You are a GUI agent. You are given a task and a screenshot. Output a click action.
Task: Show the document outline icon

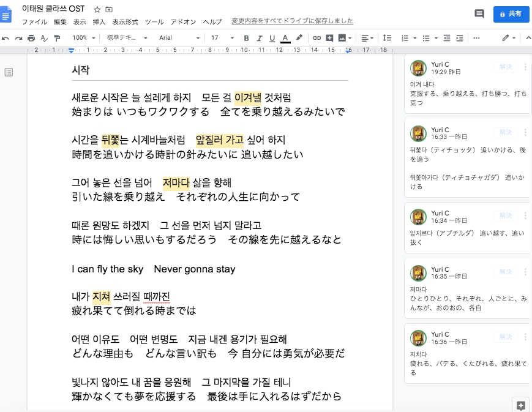tap(9, 72)
